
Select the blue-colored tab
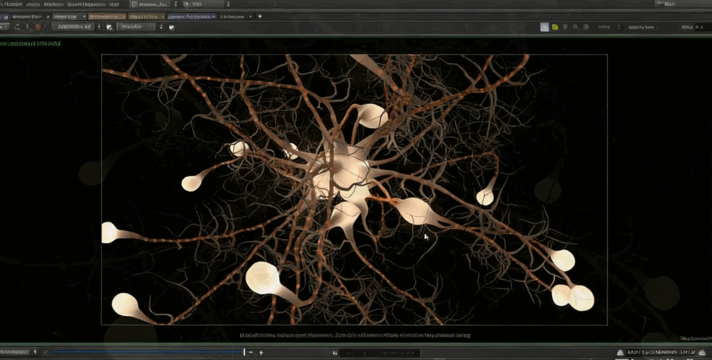(192, 16)
